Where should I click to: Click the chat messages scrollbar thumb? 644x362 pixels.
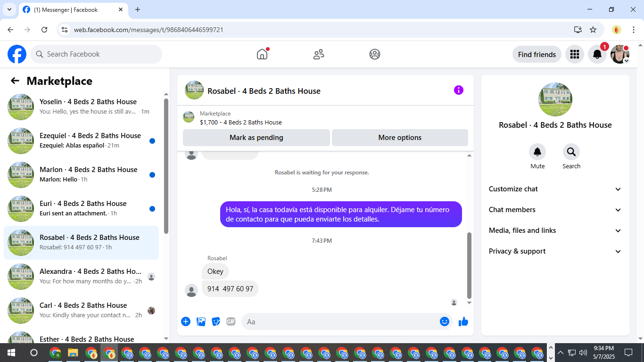(469, 265)
